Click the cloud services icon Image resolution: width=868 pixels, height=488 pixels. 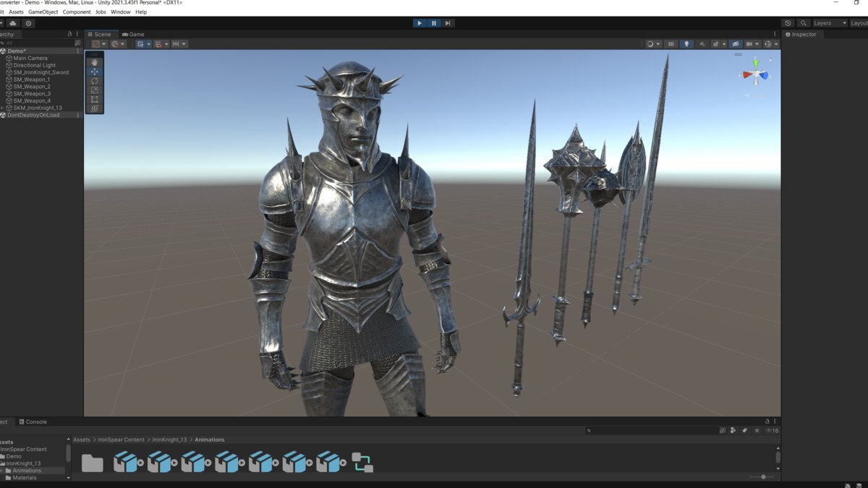coord(13,23)
